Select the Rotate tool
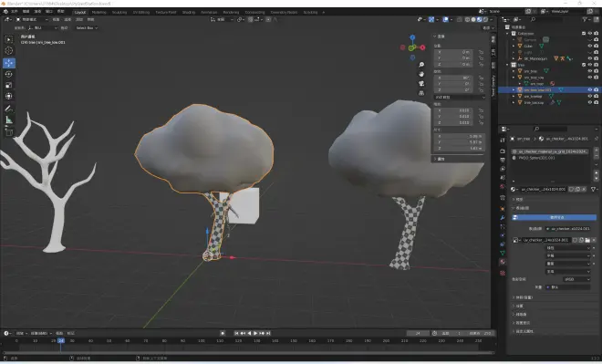This screenshot has width=602, height=364. pyautogui.click(x=9, y=74)
